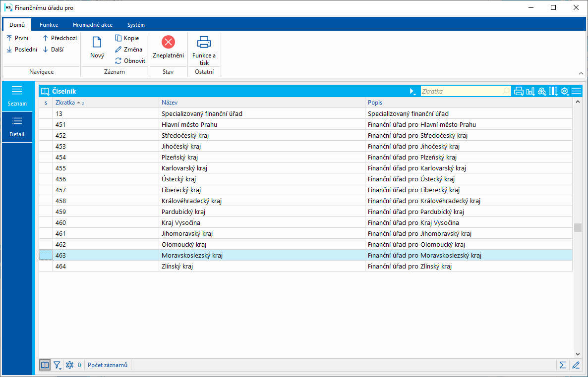The width and height of the screenshot is (588, 377).
Task: Click the columns icon in Číselník header
Action: (x=553, y=92)
